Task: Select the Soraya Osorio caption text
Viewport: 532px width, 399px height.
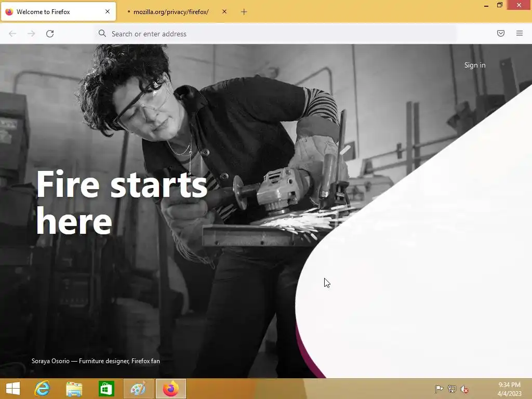Action: coord(96,361)
